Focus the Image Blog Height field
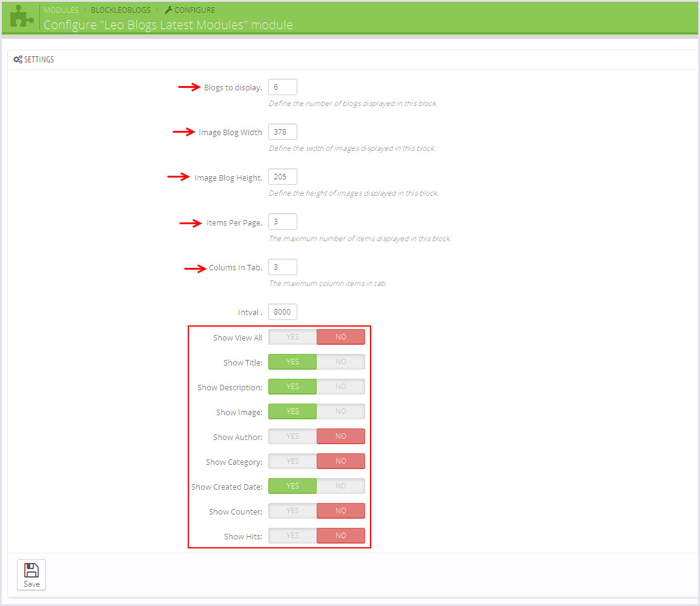This screenshot has width=700, height=606. pyautogui.click(x=283, y=177)
